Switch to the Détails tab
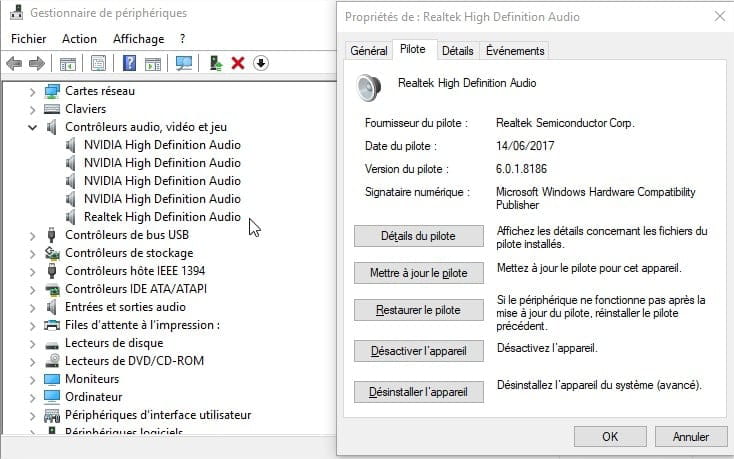 [x=457, y=51]
